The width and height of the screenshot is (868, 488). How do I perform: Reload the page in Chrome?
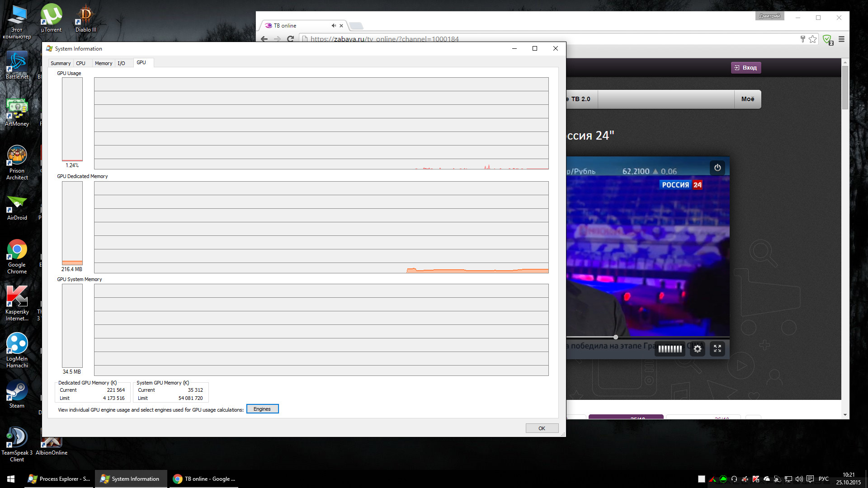pos(291,39)
